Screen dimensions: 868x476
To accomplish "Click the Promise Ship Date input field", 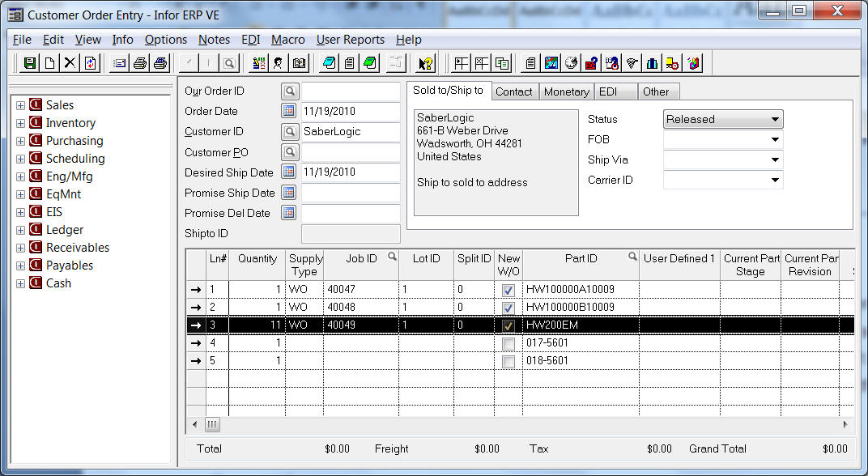I will pyautogui.click(x=351, y=193).
